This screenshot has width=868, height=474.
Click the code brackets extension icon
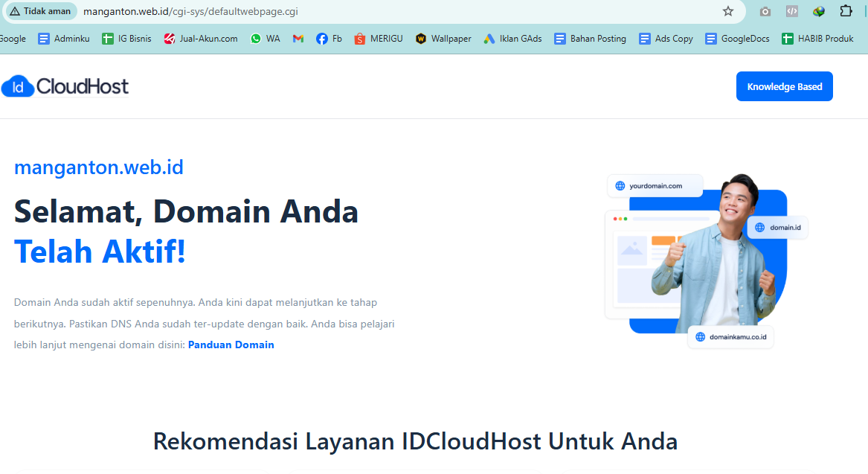[x=791, y=11]
